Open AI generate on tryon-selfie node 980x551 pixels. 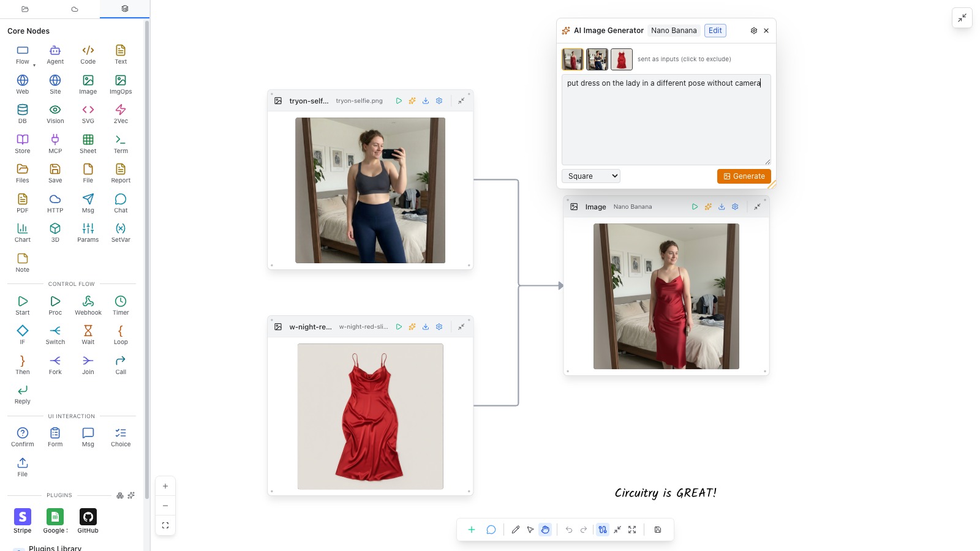[412, 101]
